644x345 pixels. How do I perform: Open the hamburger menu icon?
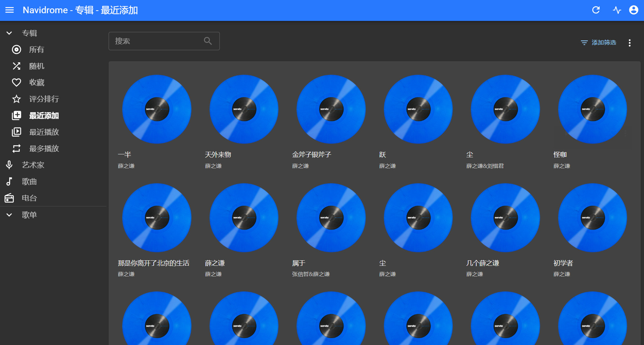coord(10,10)
